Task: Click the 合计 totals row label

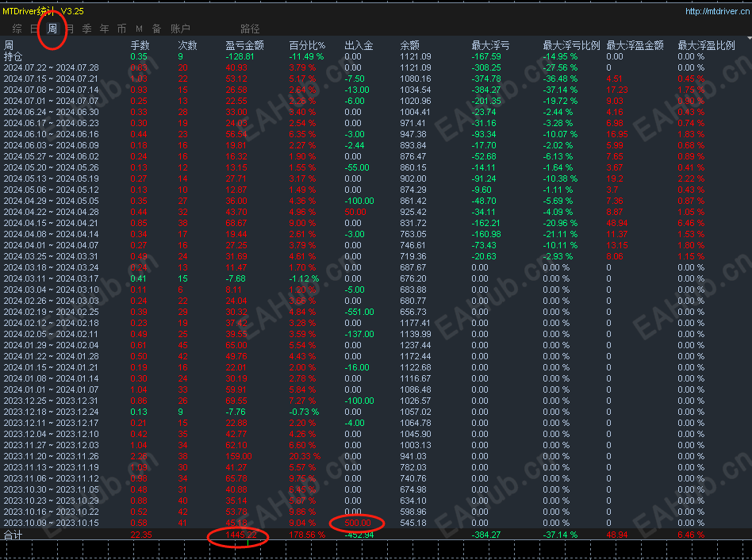Action: (x=13, y=535)
